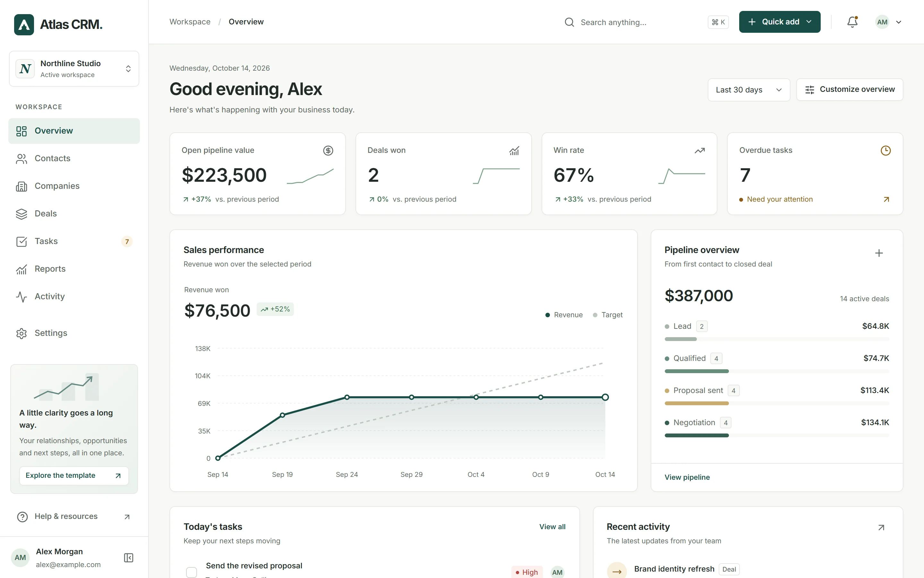Click the clock icon on Overdue tasks

[x=886, y=151]
